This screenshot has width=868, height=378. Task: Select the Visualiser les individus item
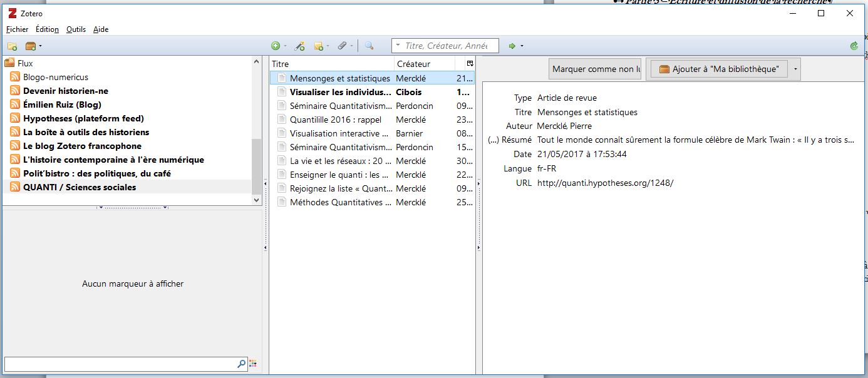[x=372, y=92]
